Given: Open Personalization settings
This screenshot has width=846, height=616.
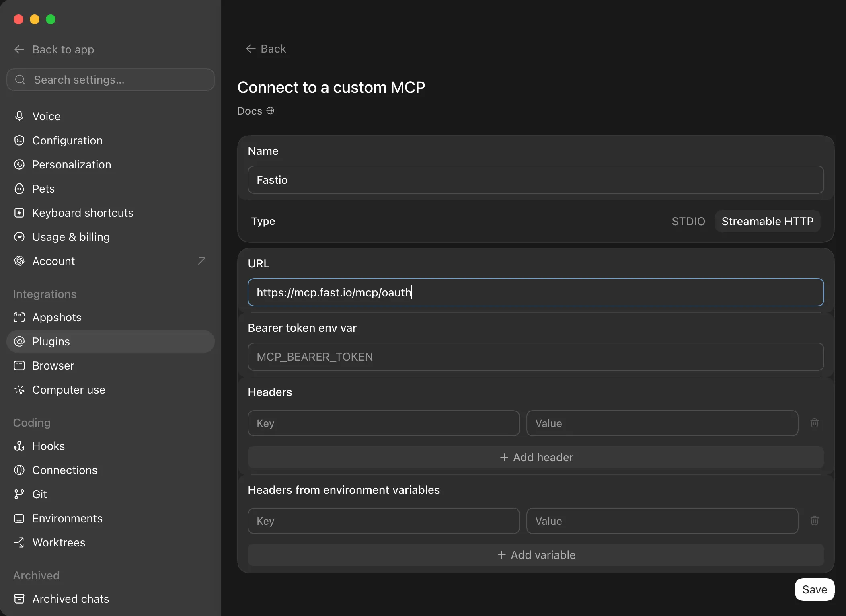Looking at the screenshot, I should (x=111, y=164).
